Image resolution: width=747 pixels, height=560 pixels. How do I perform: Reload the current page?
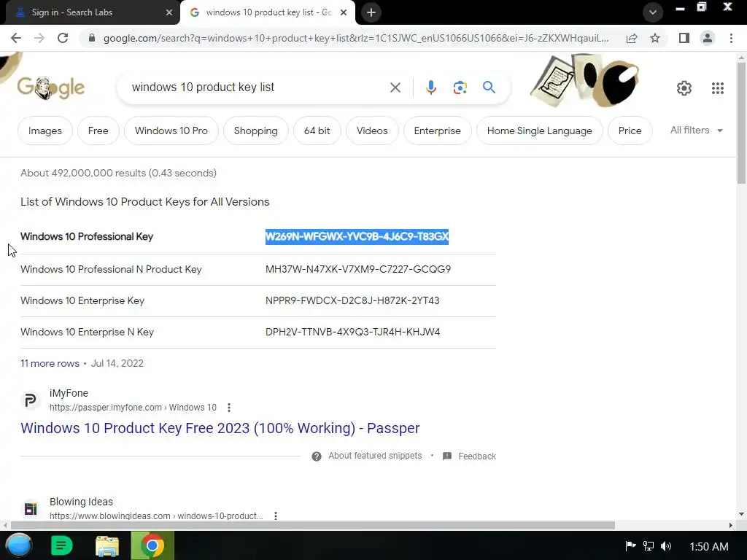point(63,38)
